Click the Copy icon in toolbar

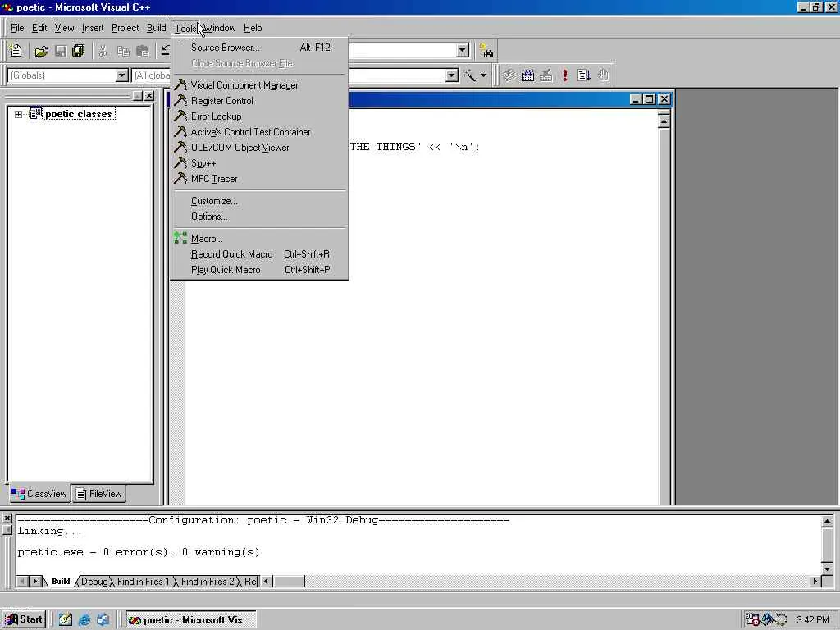[x=123, y=52]
